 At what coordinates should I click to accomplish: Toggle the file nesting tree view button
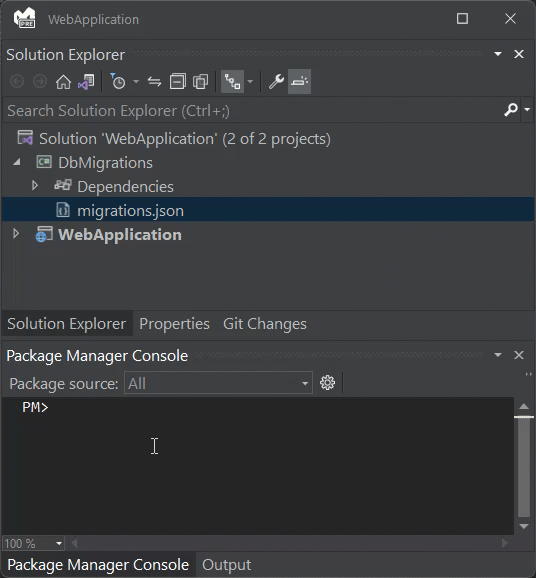[232, 81]
